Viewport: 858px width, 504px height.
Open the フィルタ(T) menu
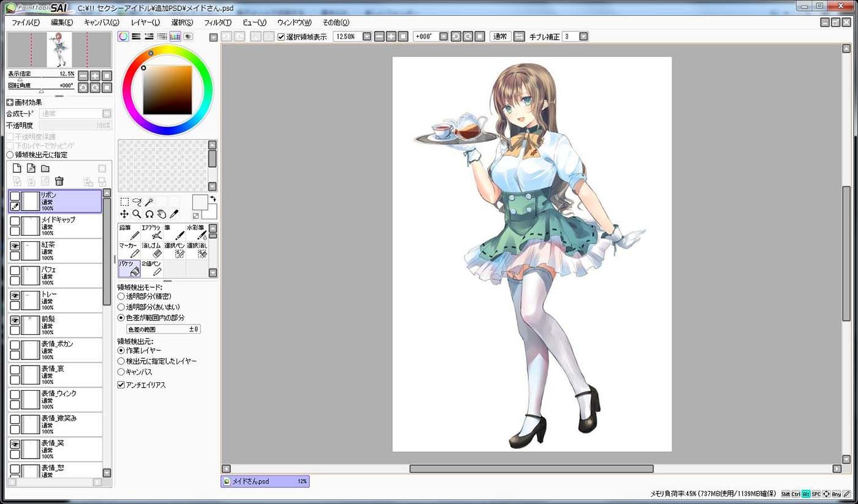[x=218, y=23]
